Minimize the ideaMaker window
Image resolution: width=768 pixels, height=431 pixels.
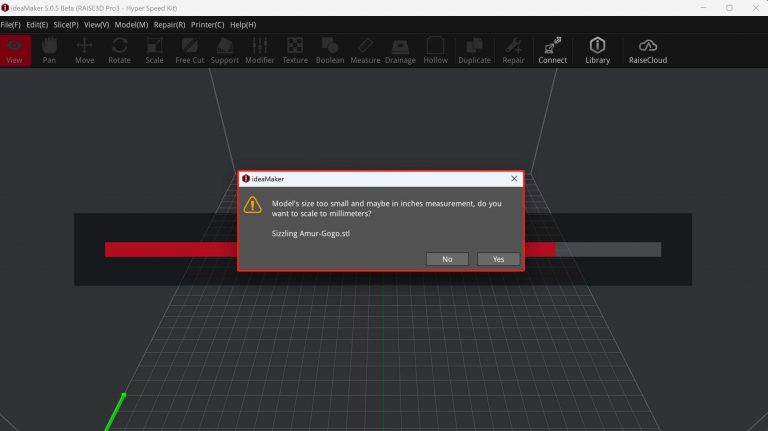(x=703, y=8)
